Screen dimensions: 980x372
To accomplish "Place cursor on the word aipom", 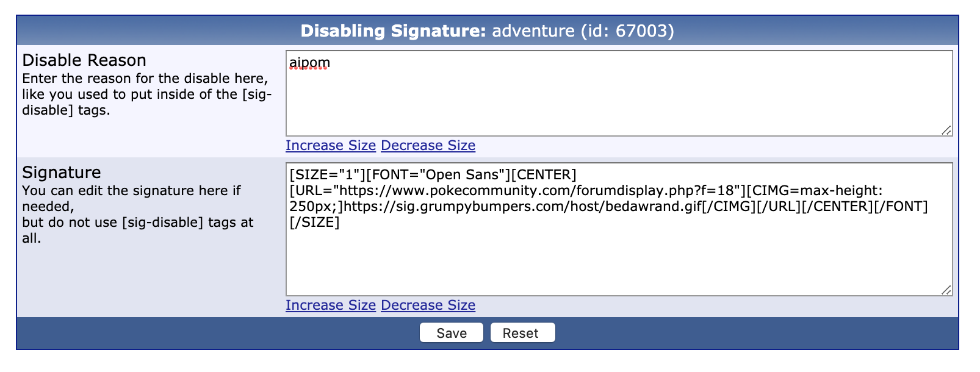I will coord(309,63).
